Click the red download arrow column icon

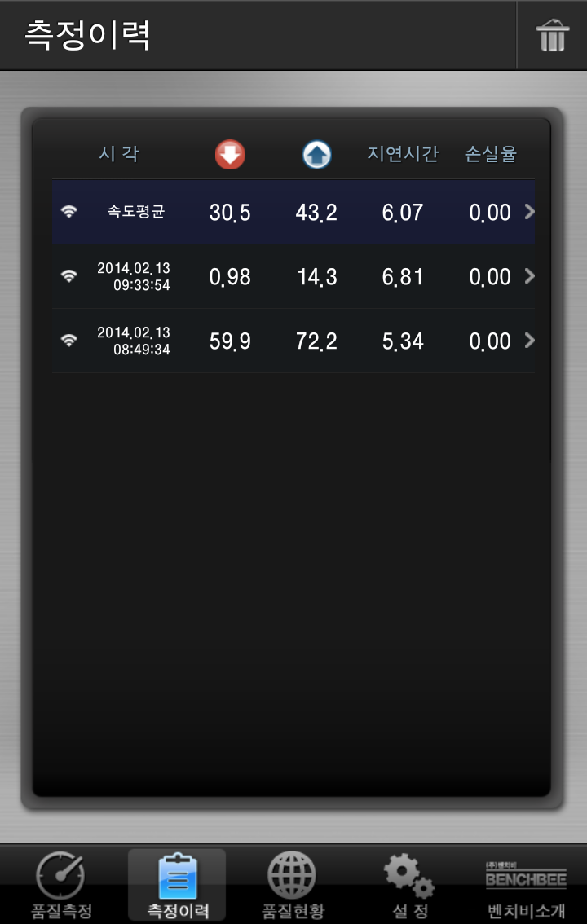[230, 154]
